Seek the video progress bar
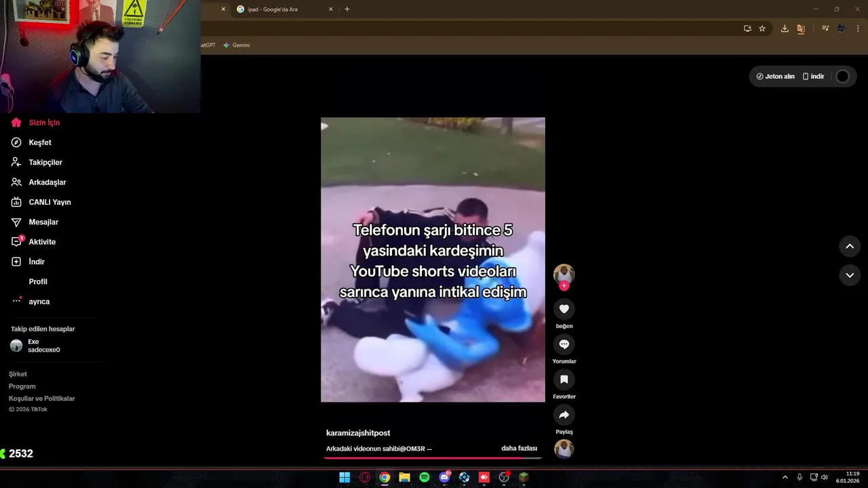This screenshot has width=868, height=488. click(x=433, y=458)
